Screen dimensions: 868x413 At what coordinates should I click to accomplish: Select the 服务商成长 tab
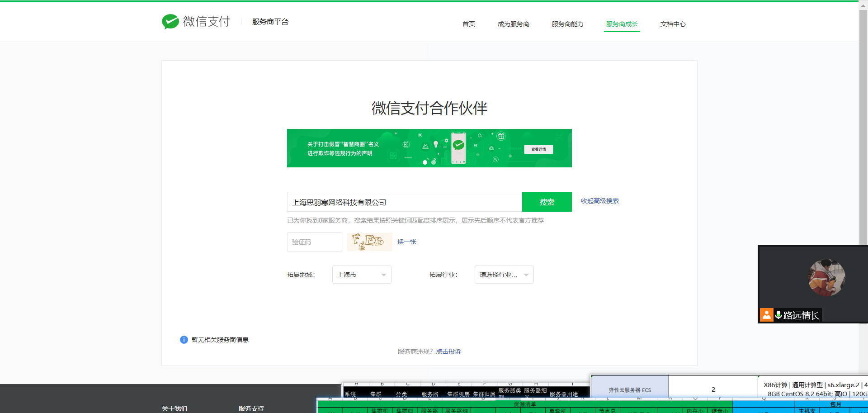point(622,24)
